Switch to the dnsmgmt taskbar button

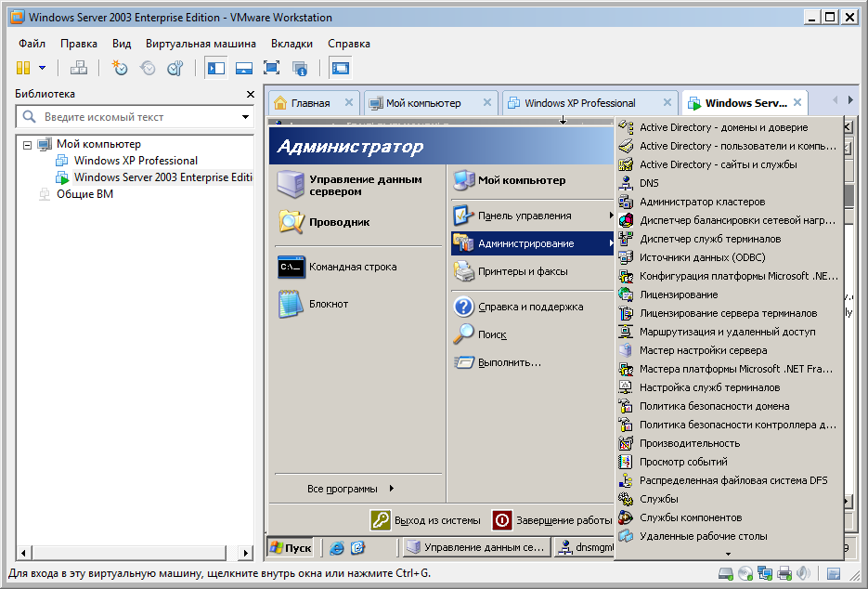click(x=585, y=547)
